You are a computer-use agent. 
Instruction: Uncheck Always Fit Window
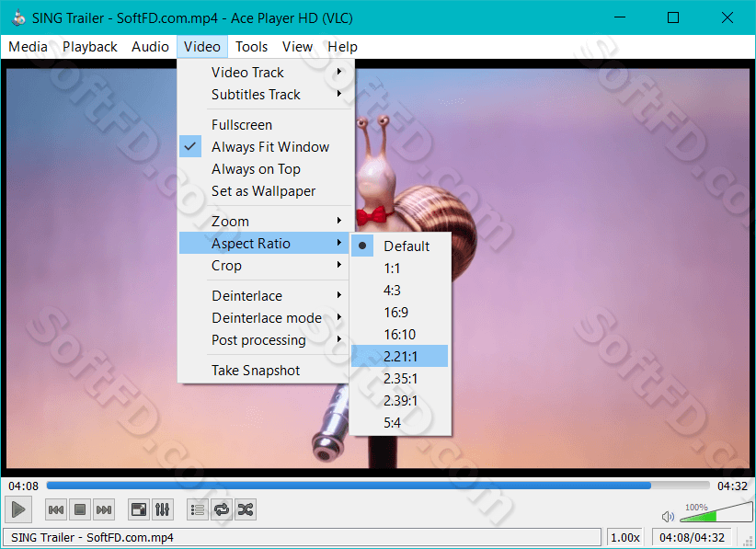[264, 147]
